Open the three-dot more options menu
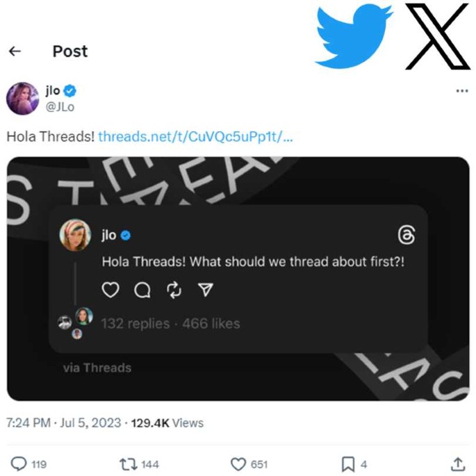 (x=461, y=91)
